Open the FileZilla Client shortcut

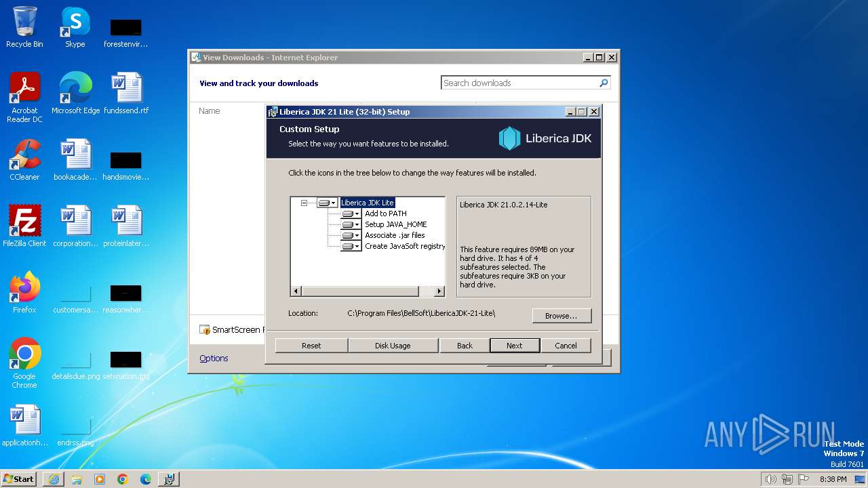tap(24, 226)
